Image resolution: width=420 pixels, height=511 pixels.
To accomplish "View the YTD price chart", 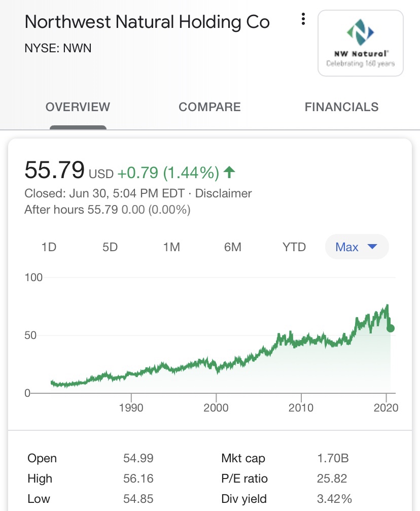I will [x=294, y=247].
